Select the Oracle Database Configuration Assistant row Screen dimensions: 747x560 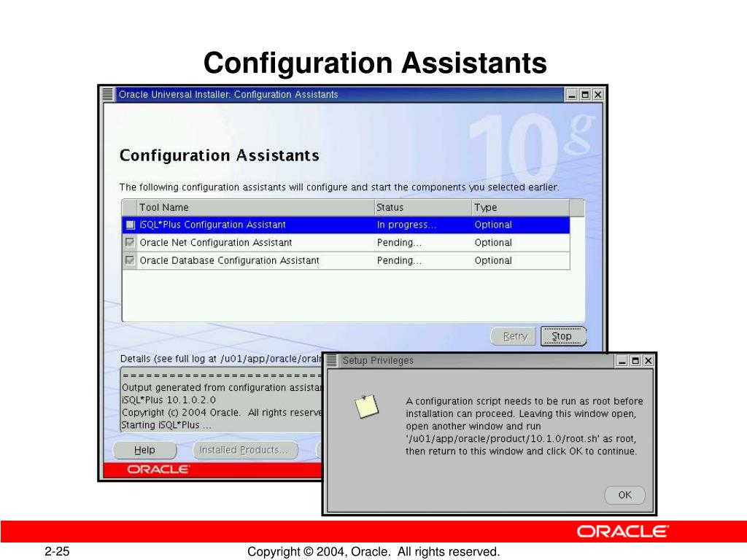(x=346, y=260)
